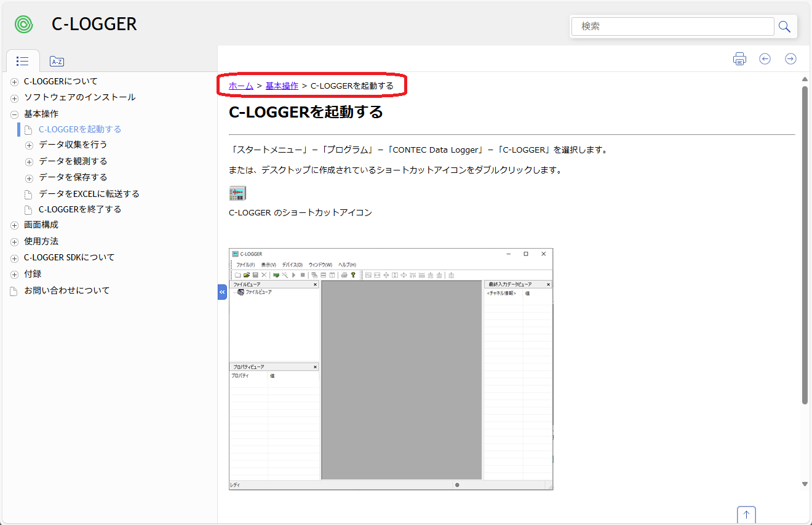
Task: Click the C-LOGGER window screenshot image
Action: [391, 369]
